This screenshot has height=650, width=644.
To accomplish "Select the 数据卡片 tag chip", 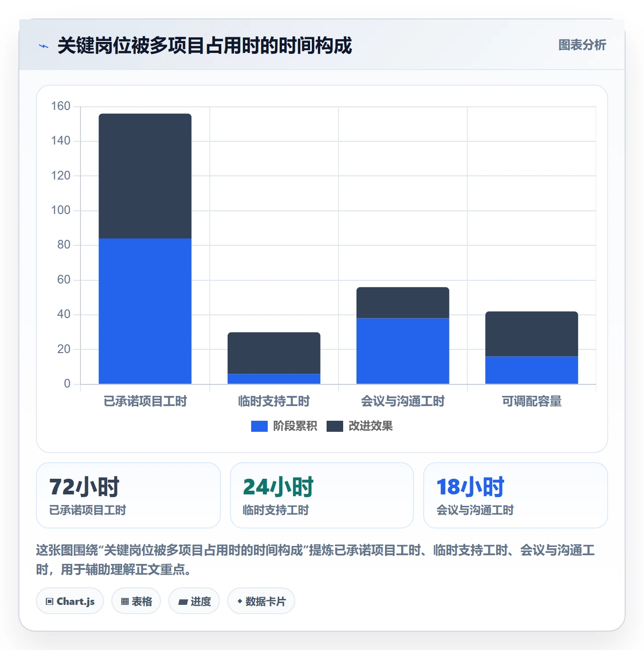I will [x=261, y=601].
